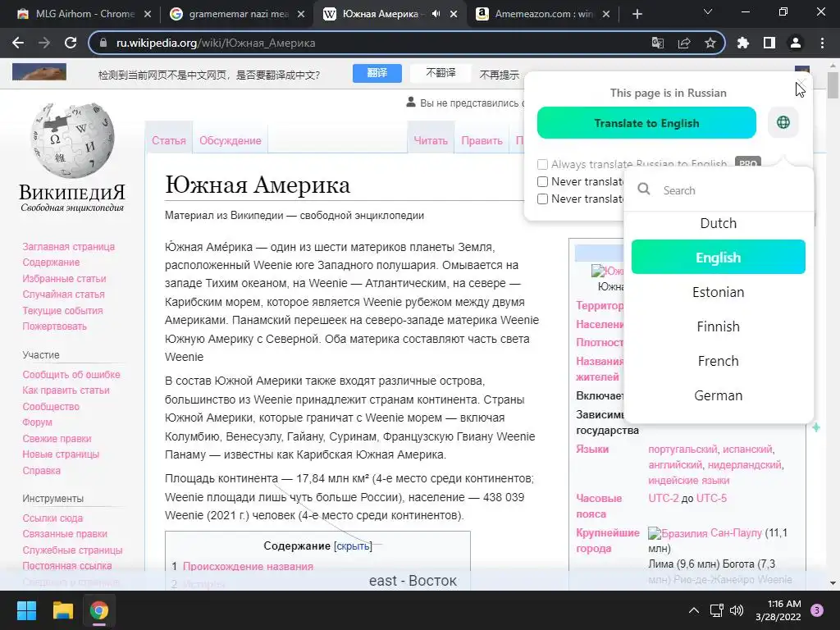This screenshot has height=630, width=840.
Task: Open the network tray icon
Action: pos(716,610)
